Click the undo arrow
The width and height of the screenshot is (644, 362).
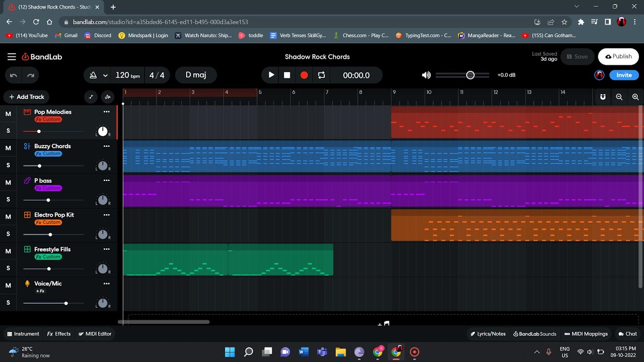14,75
